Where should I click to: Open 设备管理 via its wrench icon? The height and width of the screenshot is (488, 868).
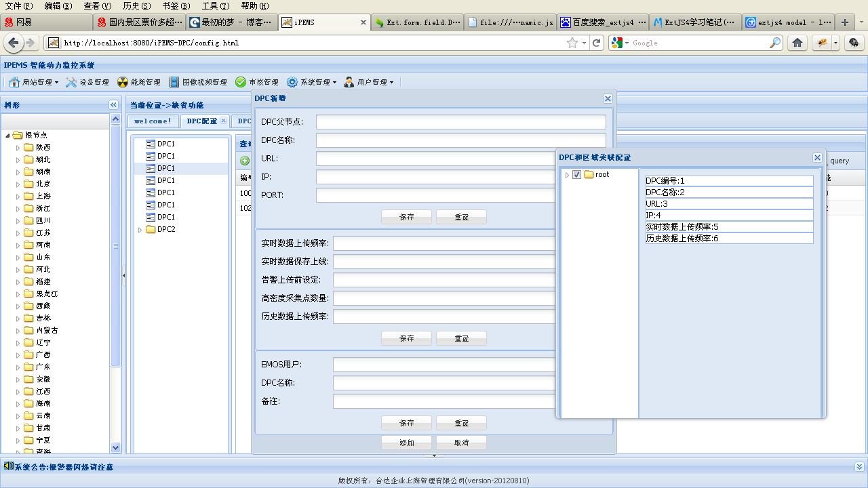[x=71, y=82]
